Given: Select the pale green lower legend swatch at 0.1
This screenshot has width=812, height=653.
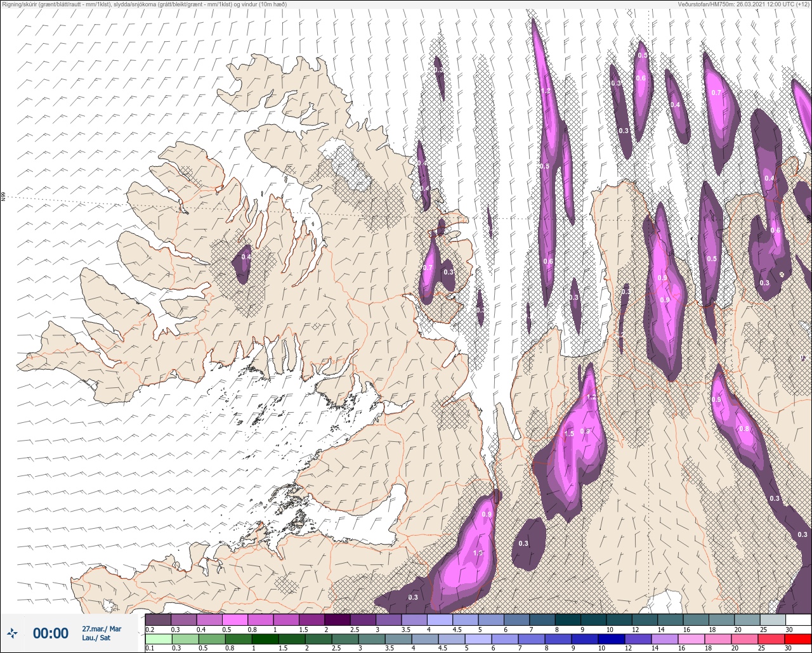Looking at the screenshot, I should pos(158,638).
